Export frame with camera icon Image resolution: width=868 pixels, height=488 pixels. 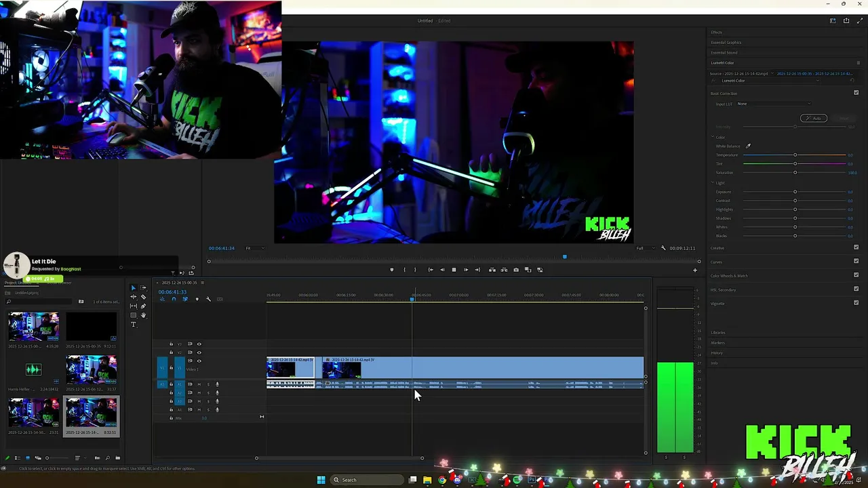(x=516, y=270)
